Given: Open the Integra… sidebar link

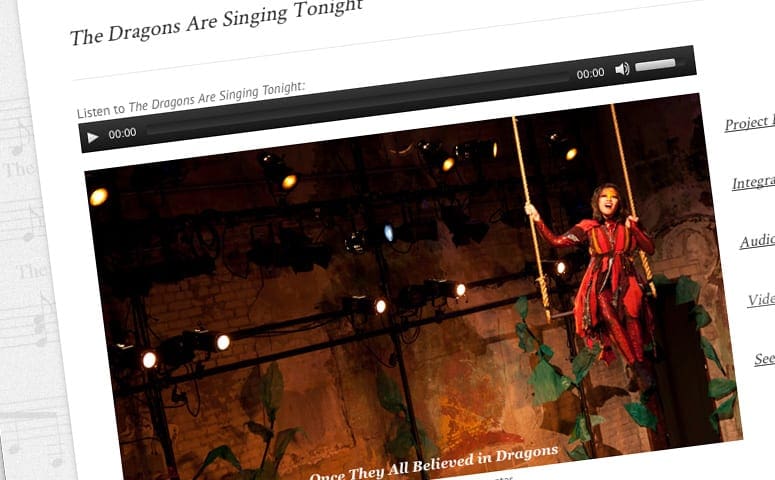Looking at the screenshot, I should pyautogui.click(x=753, y=182).
